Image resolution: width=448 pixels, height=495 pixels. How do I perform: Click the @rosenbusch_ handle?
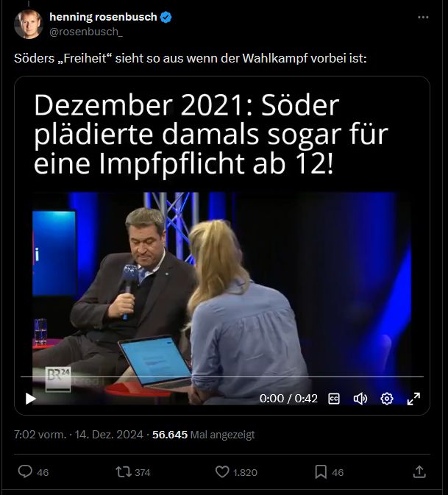point(86,32)
